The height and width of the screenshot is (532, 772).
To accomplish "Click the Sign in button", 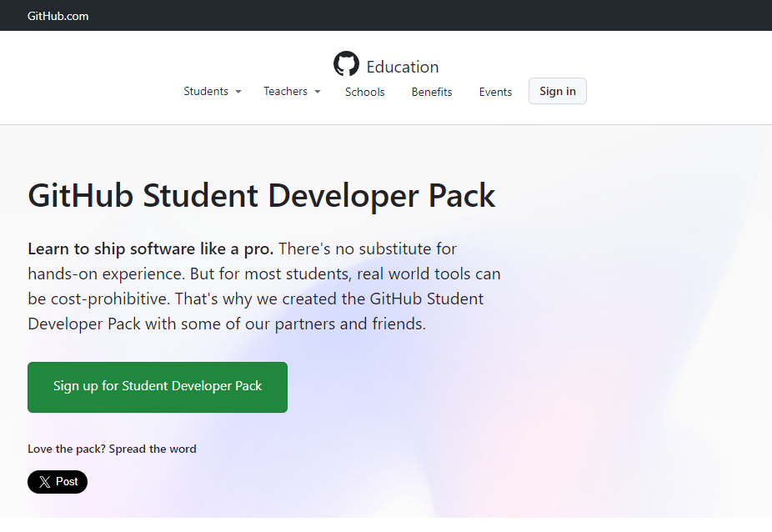I will (x=558, y=91).
